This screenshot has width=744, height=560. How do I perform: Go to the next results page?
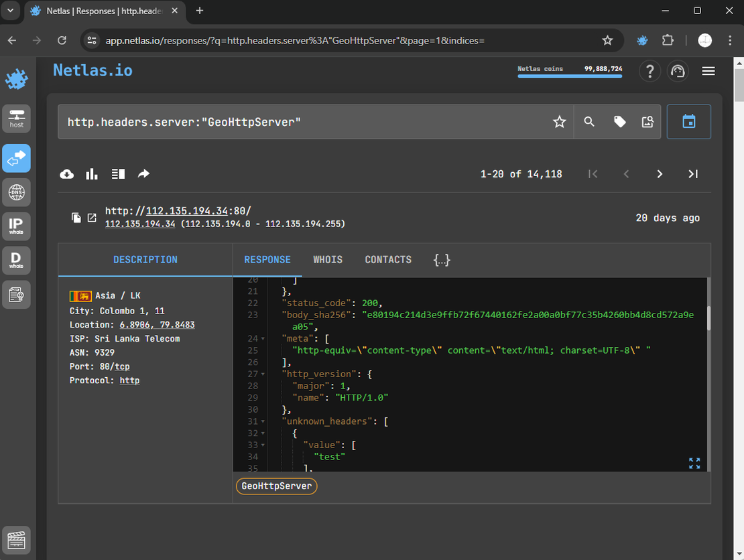[660, 174]
